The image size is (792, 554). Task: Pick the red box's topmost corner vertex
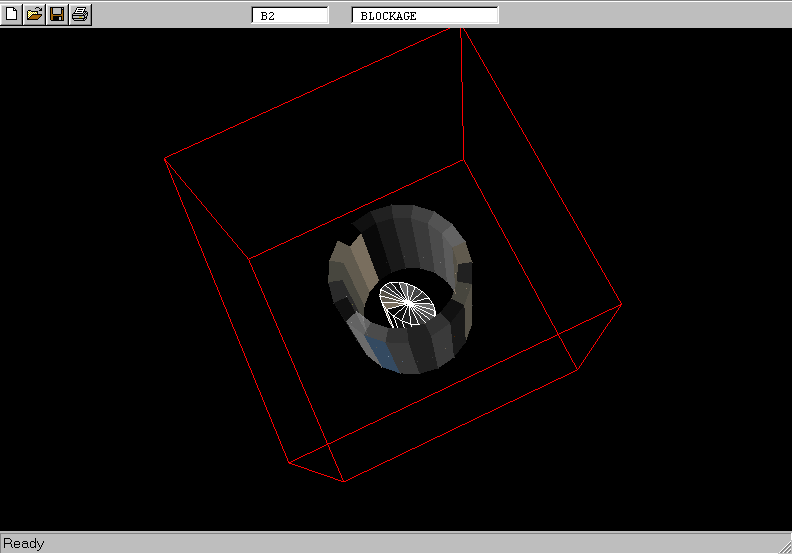click(x=460, y=28)
